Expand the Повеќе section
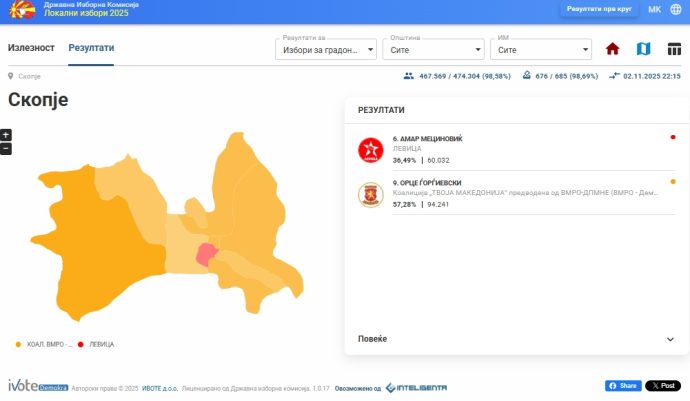This screenshot has width=690, height=401. click(x=516, y=339)
